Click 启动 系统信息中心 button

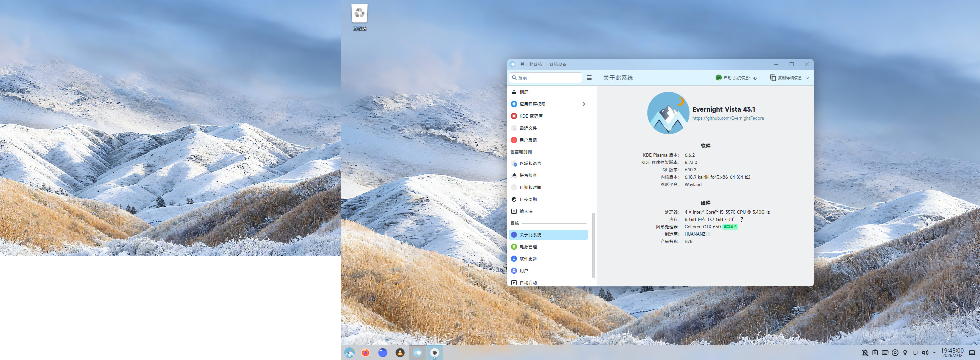pyautogui.click(x=738, y=78)
